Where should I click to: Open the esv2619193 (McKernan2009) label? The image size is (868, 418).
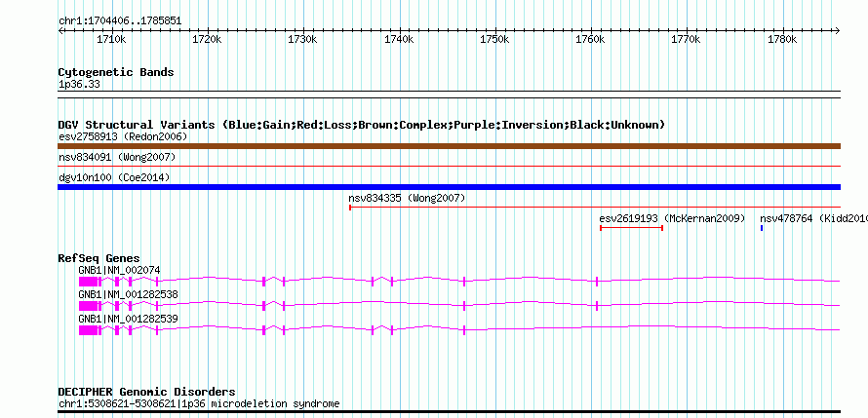click(673, 218)
